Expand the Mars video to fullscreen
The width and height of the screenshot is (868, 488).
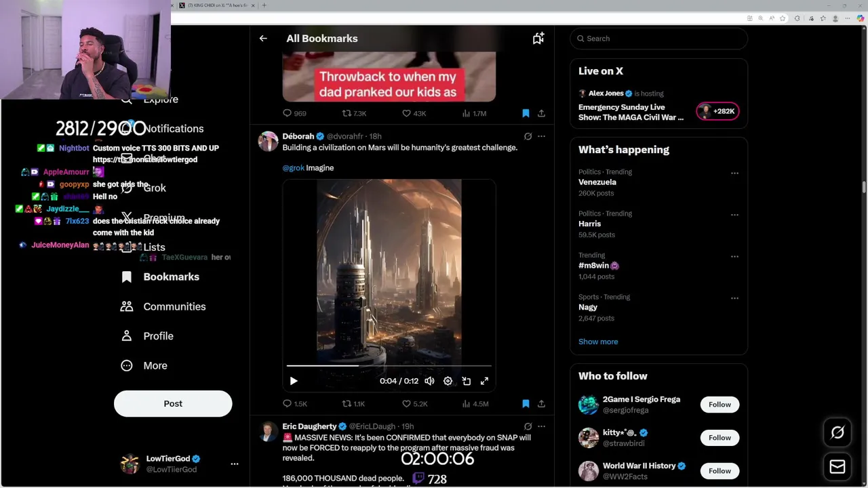(484, 381)
